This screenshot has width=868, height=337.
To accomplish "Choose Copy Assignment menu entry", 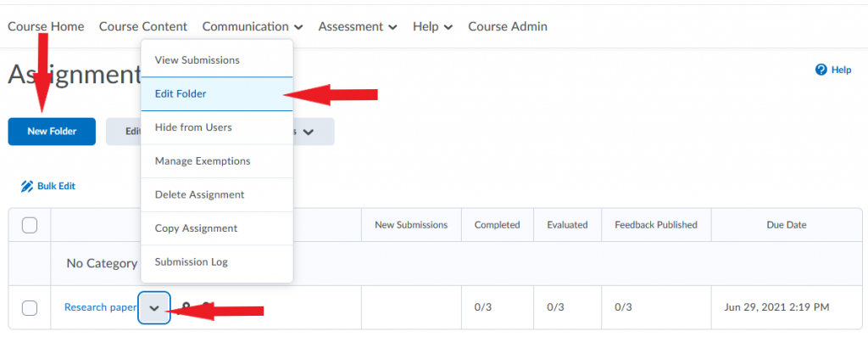I will [x=217, y=228].
